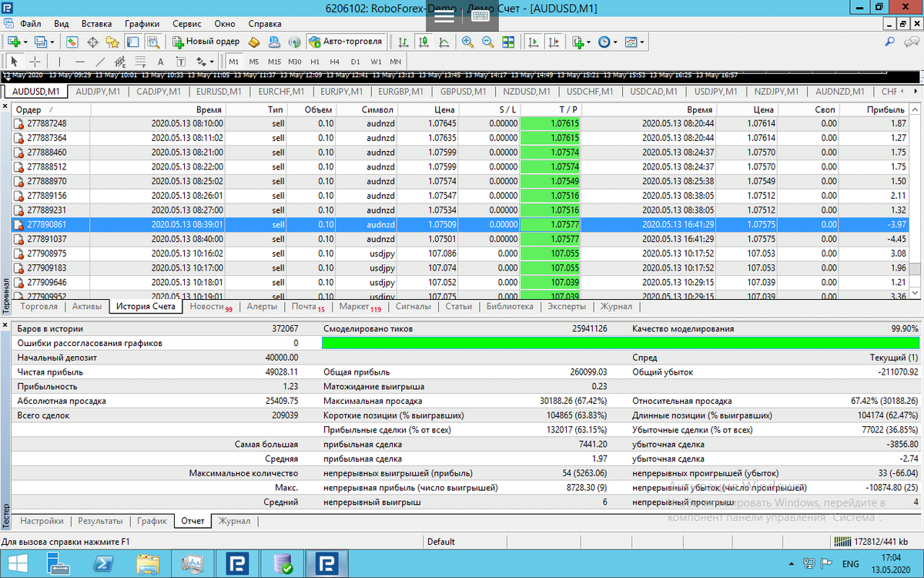Switch chart to line chart mode
924x578 pixels.
pos(444,42)
